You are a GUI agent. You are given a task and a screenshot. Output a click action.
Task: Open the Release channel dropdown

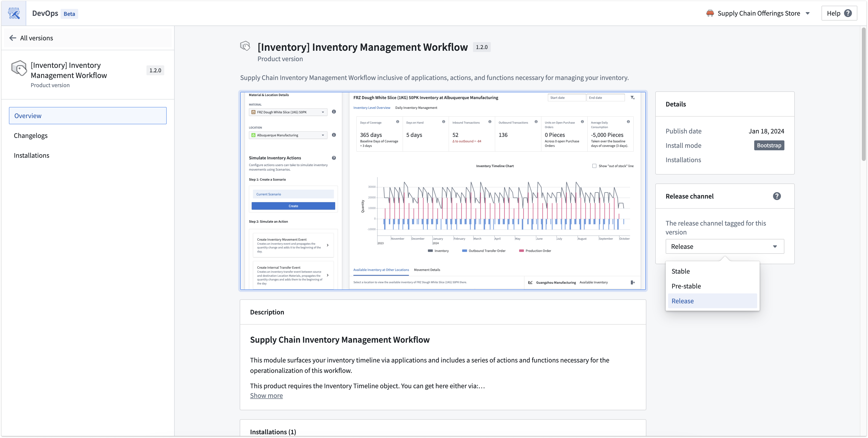pyautogui.click(x=725, y=246)
